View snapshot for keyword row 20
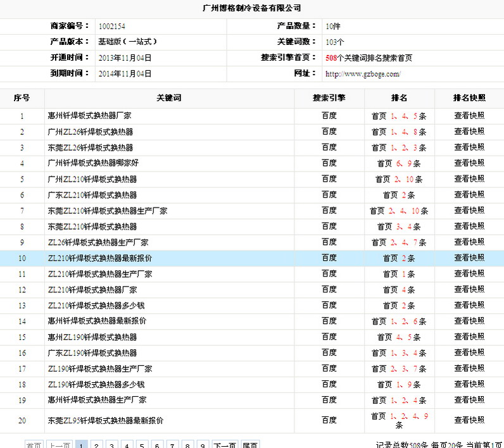 (x=469, y=420)
